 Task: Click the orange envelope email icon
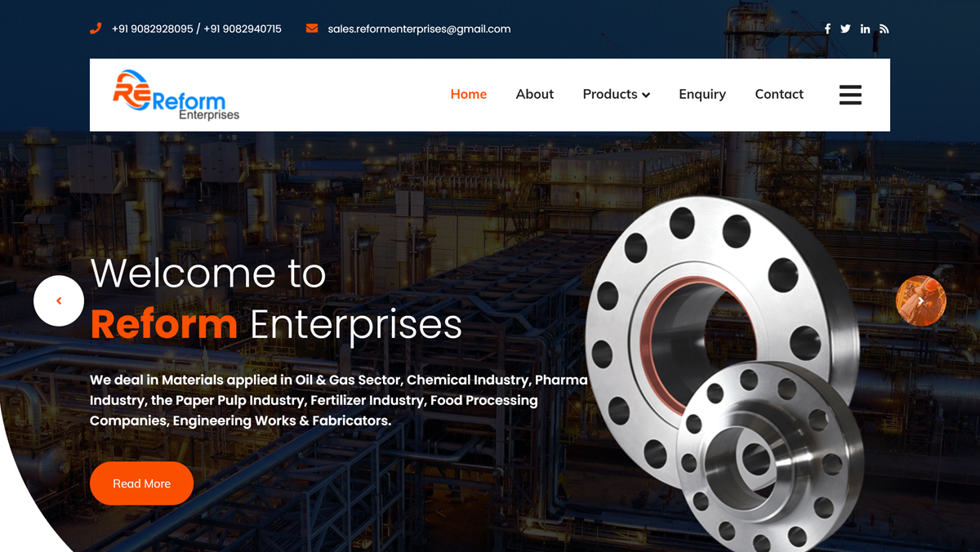[312, 29]
